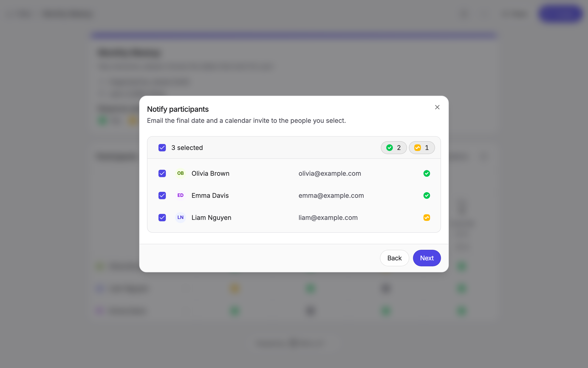The height and width of the screenshot is (368, 588).
Task: Click the '3 selected' label
Action: coord(187,148)
